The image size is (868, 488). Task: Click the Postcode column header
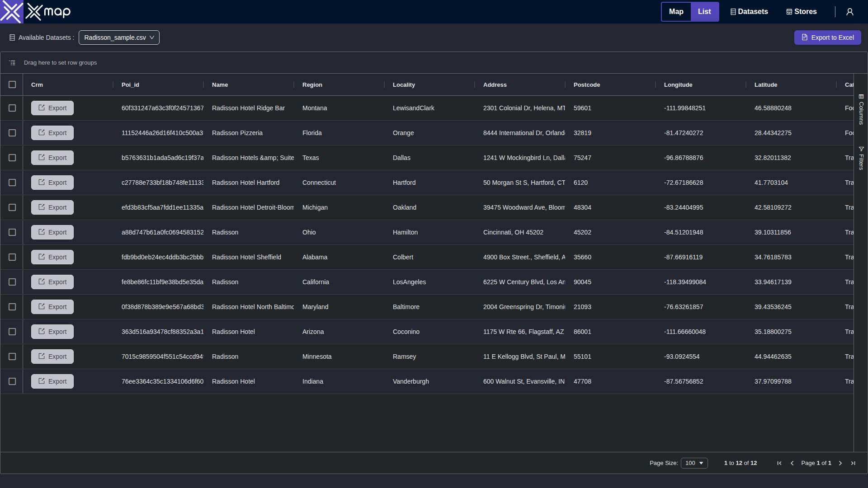pos(586,85)
